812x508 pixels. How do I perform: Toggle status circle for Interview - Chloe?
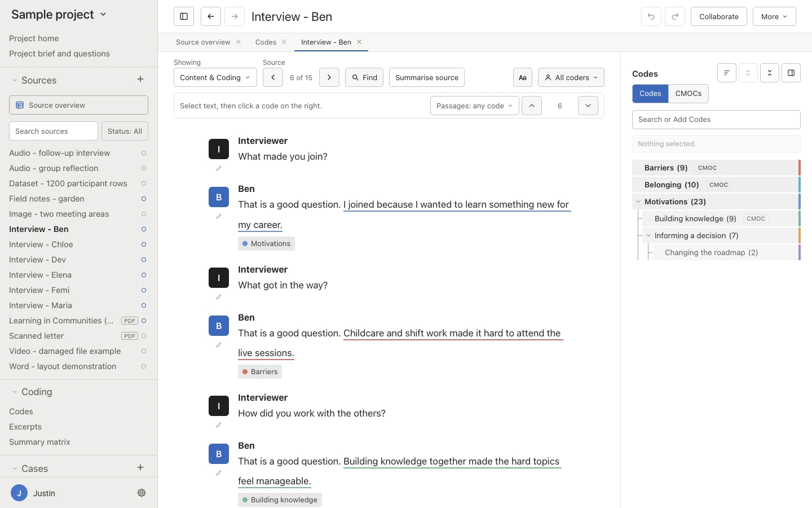(x=144, y=244)
